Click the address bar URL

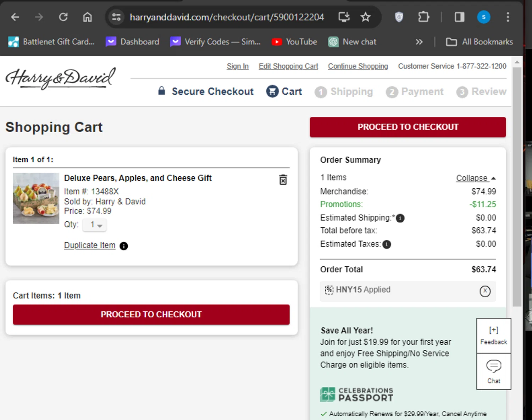(x=227, y=17)
